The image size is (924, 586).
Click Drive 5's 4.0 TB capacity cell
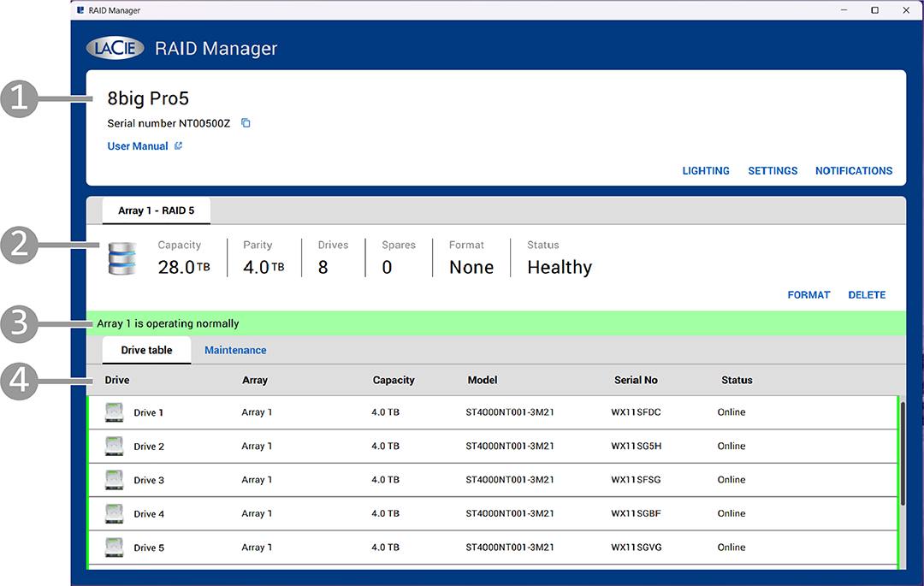[x=385, y=548]
